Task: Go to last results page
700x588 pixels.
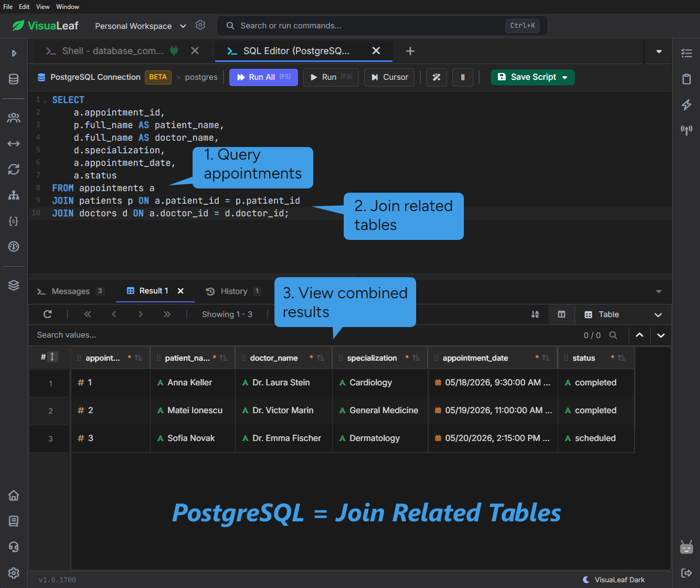Action: (167, 314)
